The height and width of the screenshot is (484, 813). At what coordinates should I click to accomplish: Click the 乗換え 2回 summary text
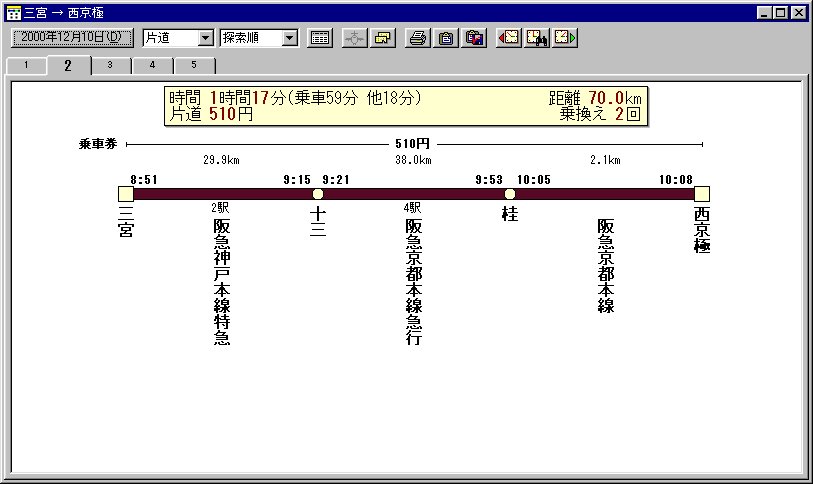click(x=600, y=114)
